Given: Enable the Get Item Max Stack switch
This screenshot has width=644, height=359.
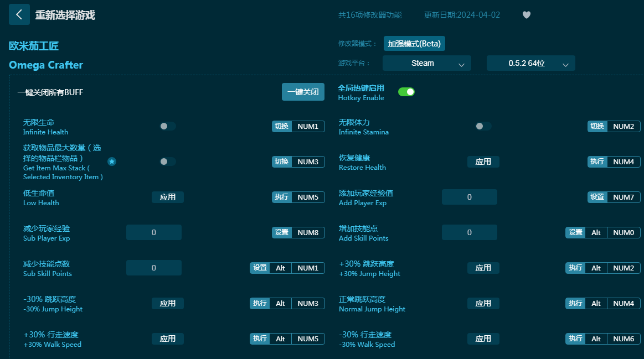Looking at the screenshot, I should (168, 162).
